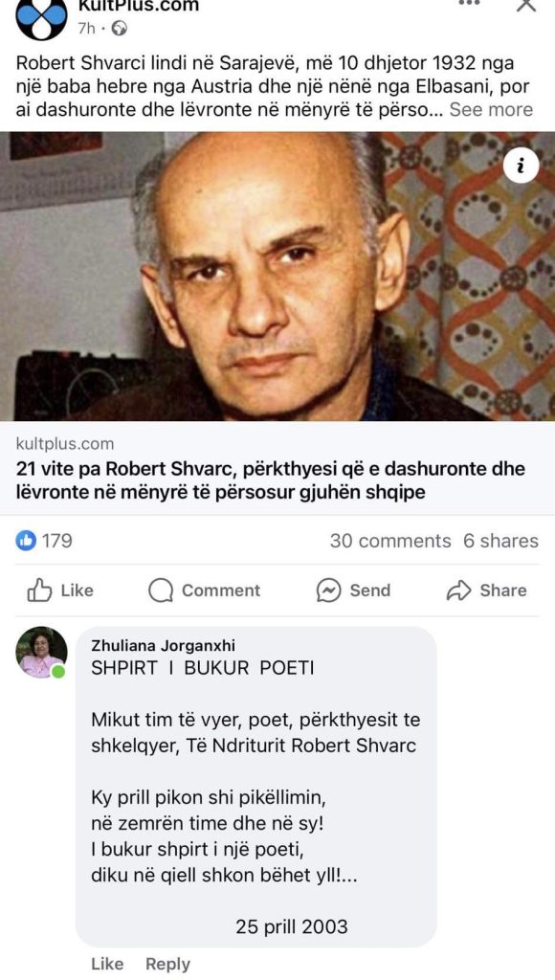Open Zhuliana Jorganxhi's name link
The width and height of the screenshot is (555, 980).
pos(163,646)
